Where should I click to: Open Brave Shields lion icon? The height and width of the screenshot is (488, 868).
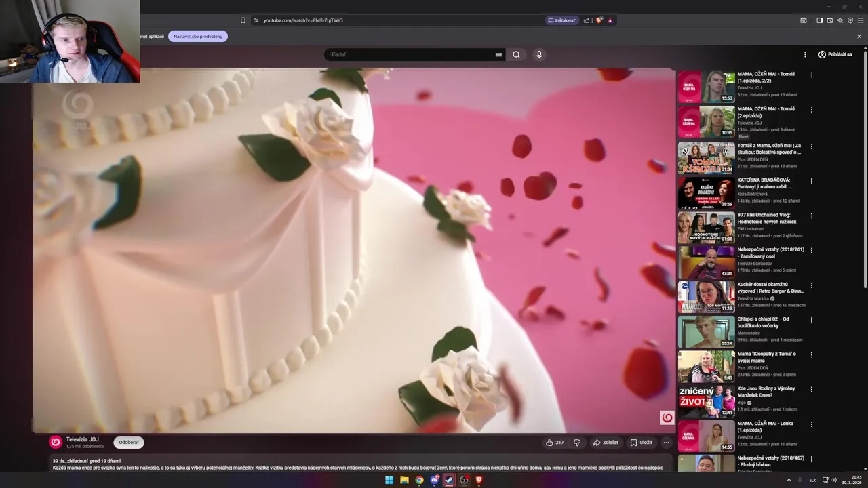[x=599, y=20]
